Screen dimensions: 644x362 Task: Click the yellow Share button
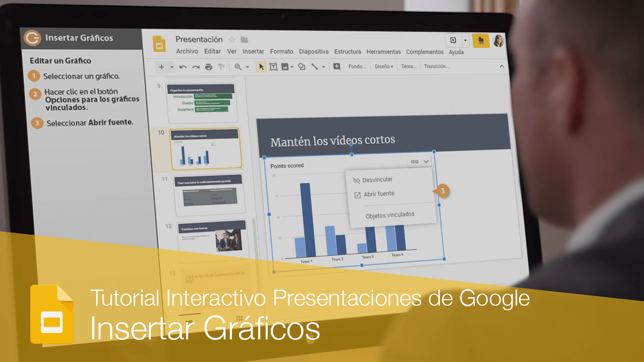pos(480,41)
